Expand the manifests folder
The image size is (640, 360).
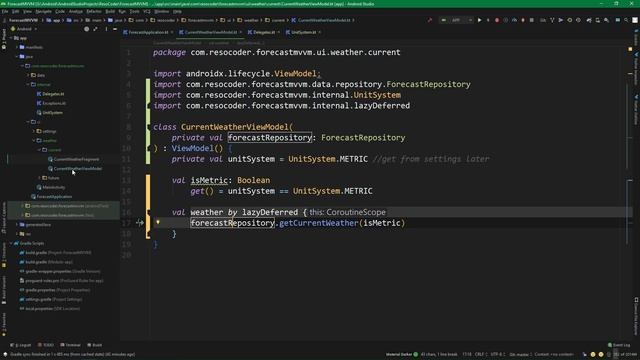(16, 47)
